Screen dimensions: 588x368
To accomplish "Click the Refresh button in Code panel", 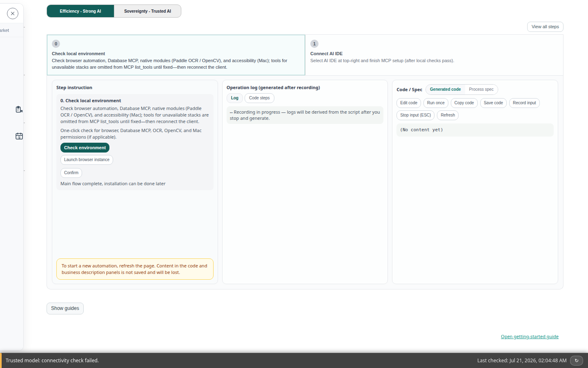I will pyautogui.click(x=448, y=115).
